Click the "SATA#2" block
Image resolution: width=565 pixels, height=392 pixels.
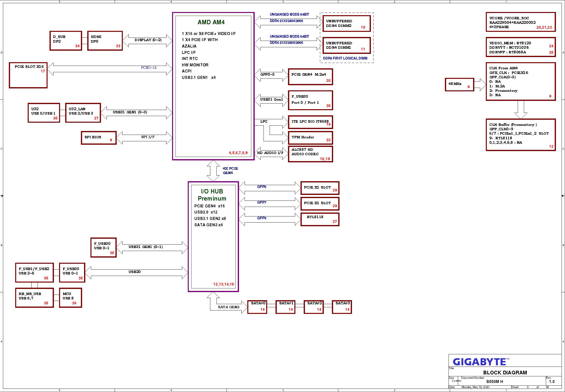[x=314, y=307]
